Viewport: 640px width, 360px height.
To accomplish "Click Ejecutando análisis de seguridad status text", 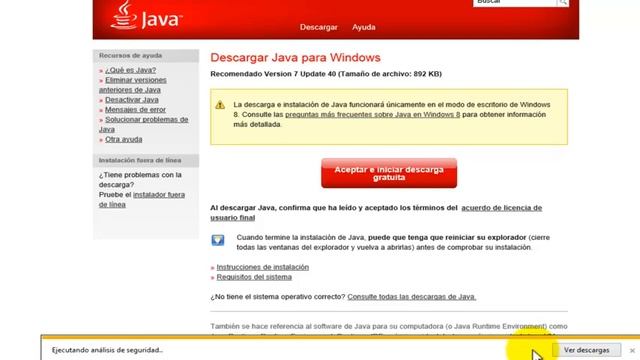I will tap(107, 350).
